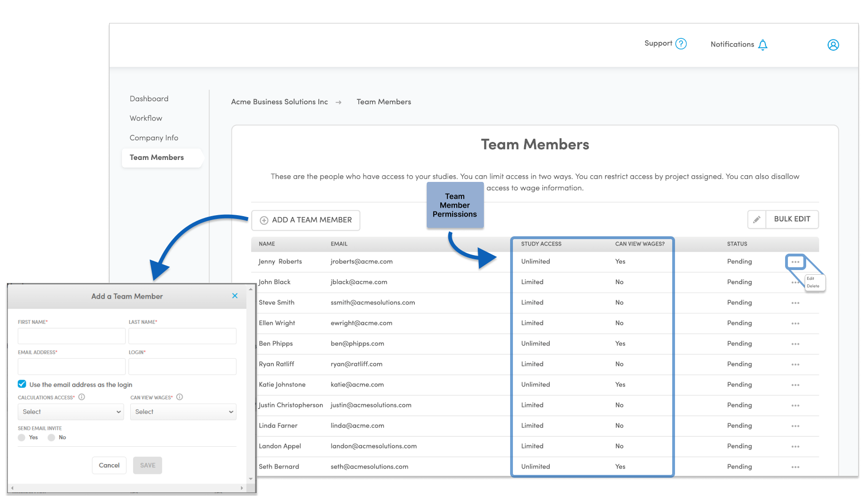Click inside the First Name field

pyautogui.click(x=71, y=336)
